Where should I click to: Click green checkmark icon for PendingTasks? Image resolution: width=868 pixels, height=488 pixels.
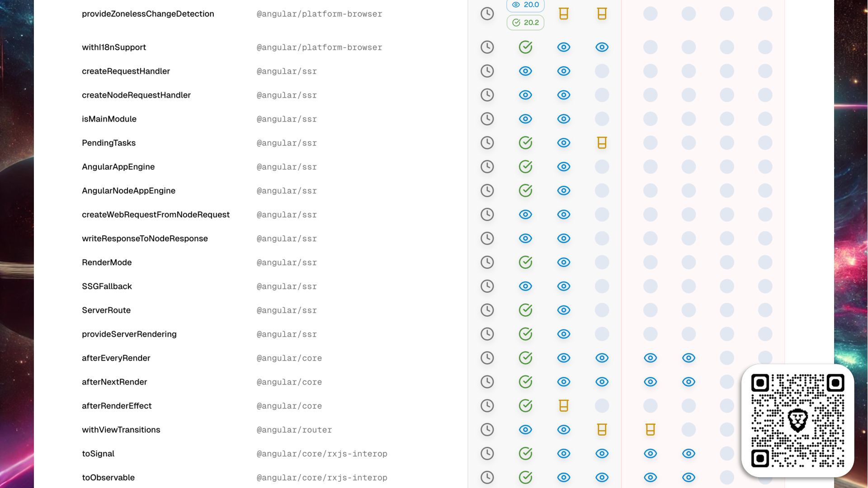525,143
